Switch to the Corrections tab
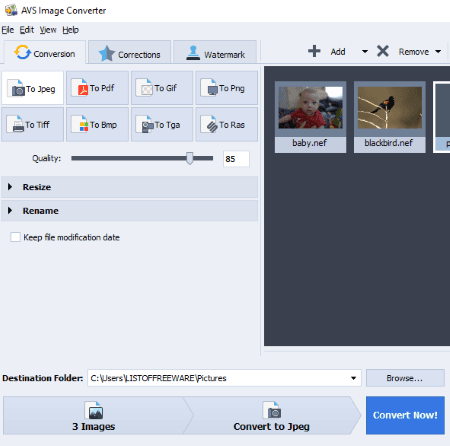This screenshot has width=450, height=446. click(130, 53)
